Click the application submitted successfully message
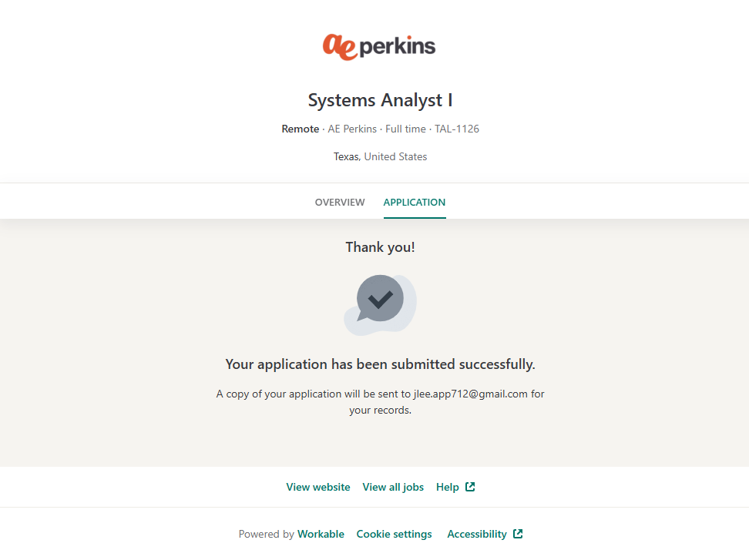The width and height of the screenshot is (749, 560). pyautogui.click(x=380, y=364)
